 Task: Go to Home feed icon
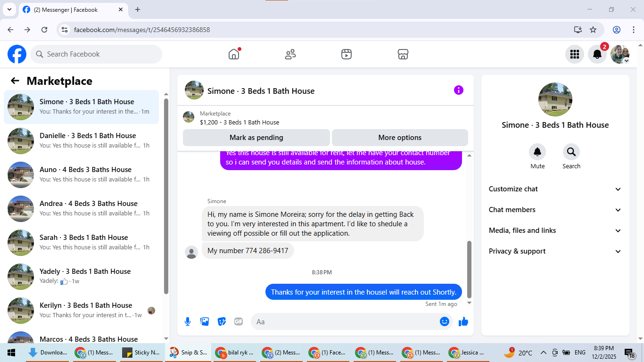click(x=234, y=54)
